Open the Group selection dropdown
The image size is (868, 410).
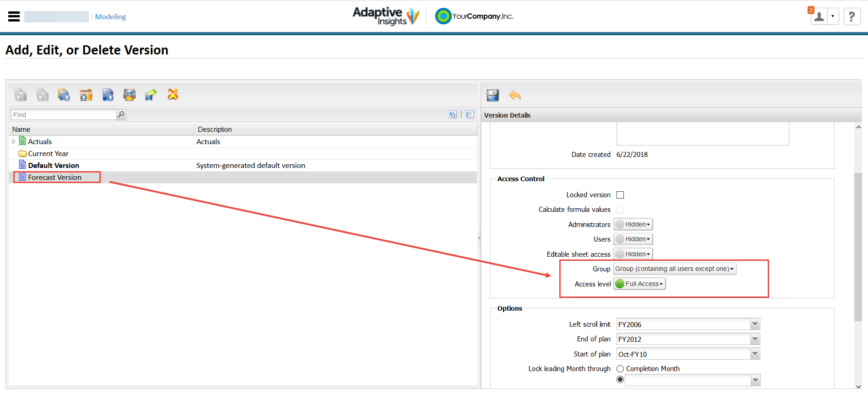[675, 269]
